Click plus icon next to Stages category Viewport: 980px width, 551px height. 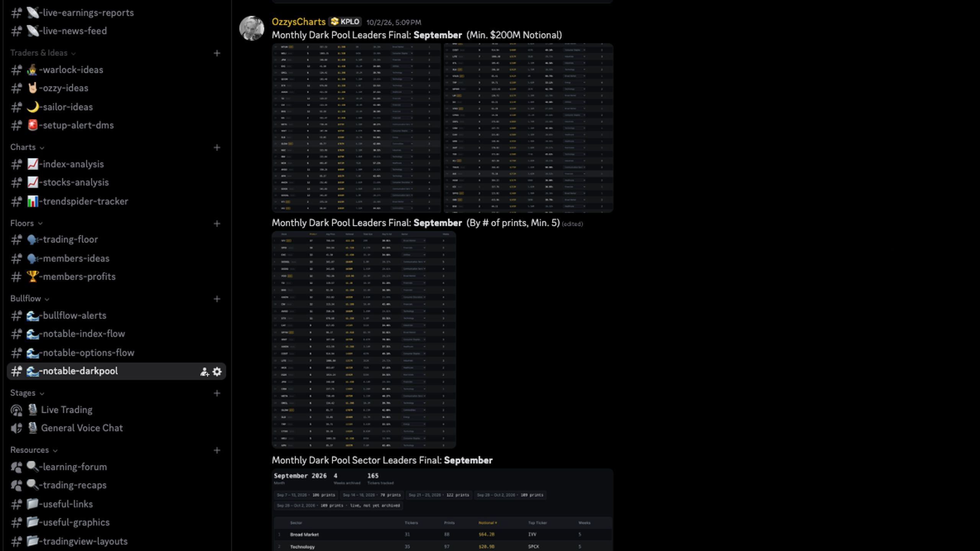click(x=217, y=393)
